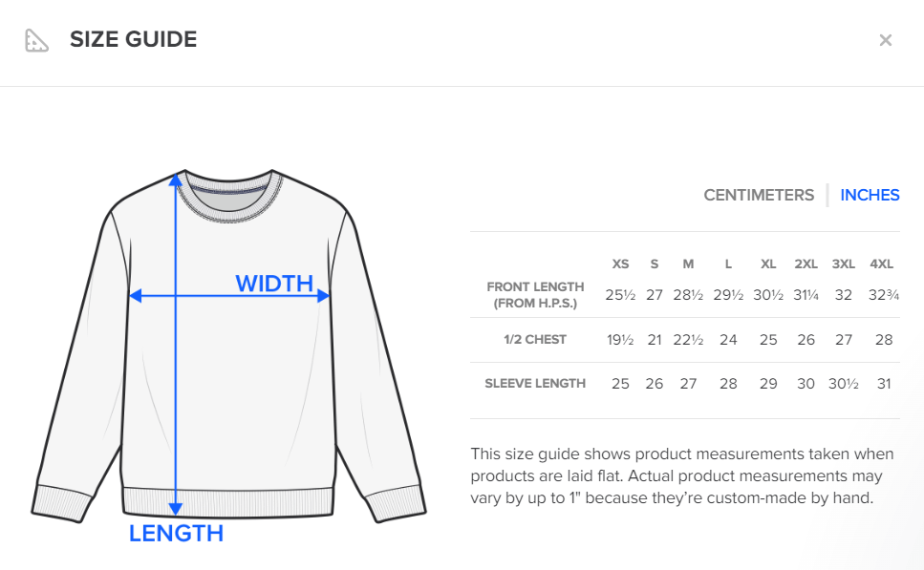Select the XS size column header
Viewport: 924px width, 570px height.
click(621, 264)
